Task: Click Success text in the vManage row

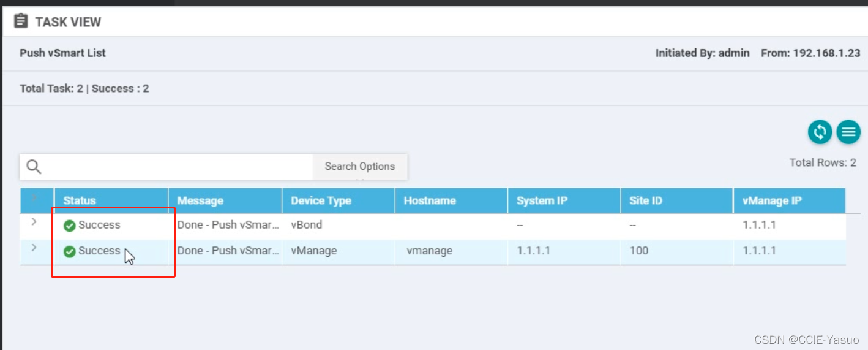Action: (x=99, y=251)
